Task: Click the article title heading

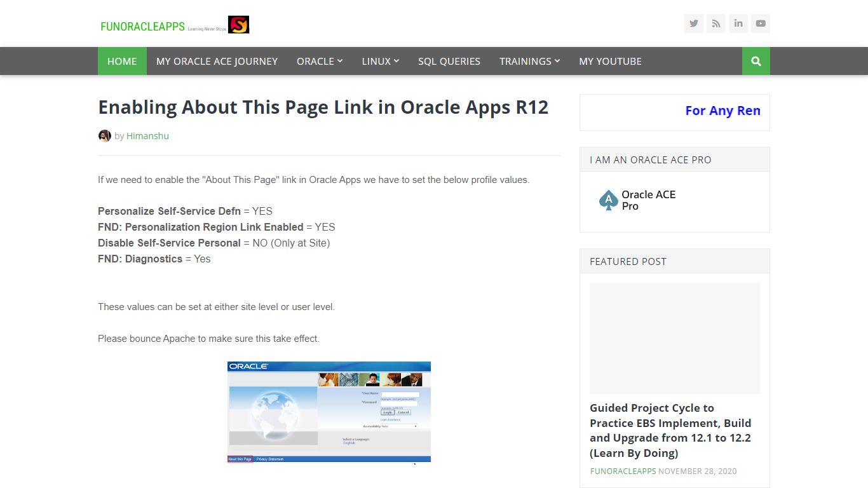Action: 323,107
